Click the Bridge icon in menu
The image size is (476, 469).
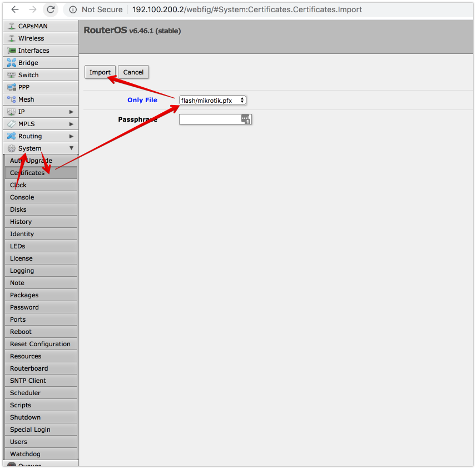(x=12, y=63)
